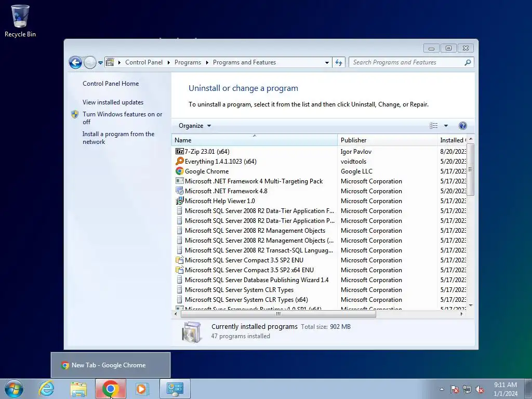Image resolution: width=532 pixels, height=399 pixels.
Task: Open help with the blue question mark
Action: 462,126
